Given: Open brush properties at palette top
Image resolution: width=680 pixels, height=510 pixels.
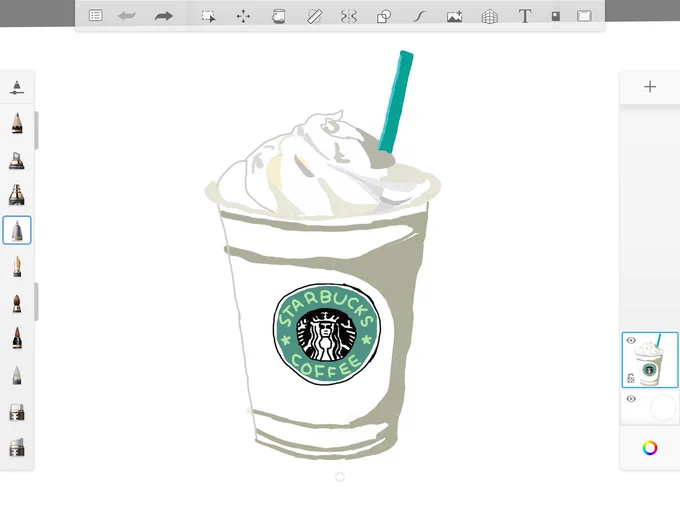Looking at the screenshot, I should click(16, 87).
